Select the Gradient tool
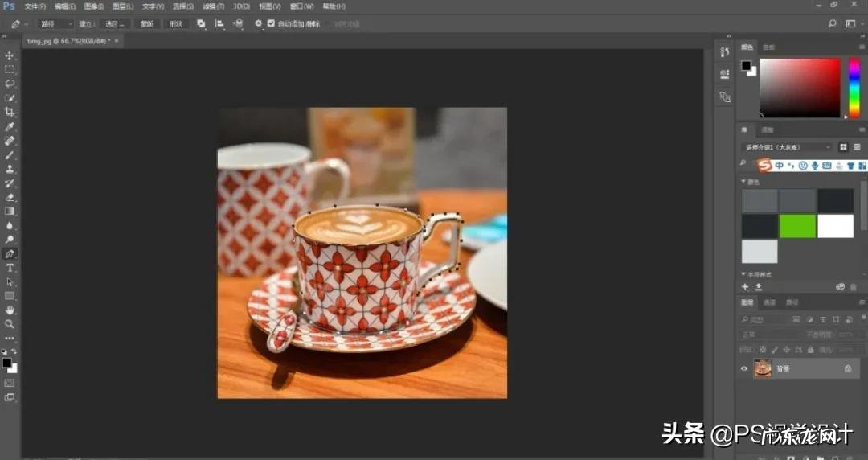 (x=10, y=211)
